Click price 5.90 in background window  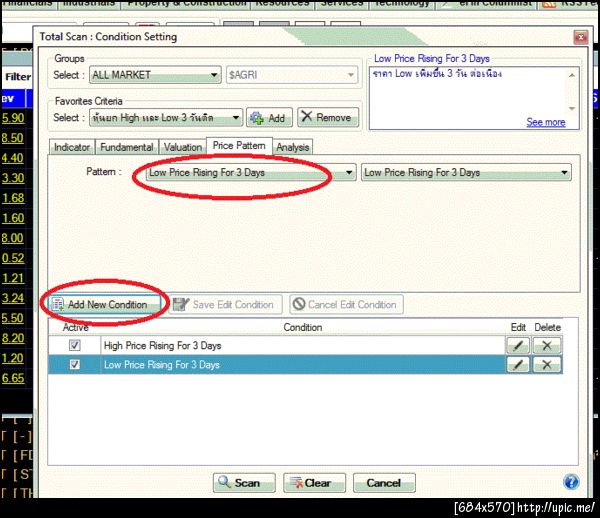[13, 118]
